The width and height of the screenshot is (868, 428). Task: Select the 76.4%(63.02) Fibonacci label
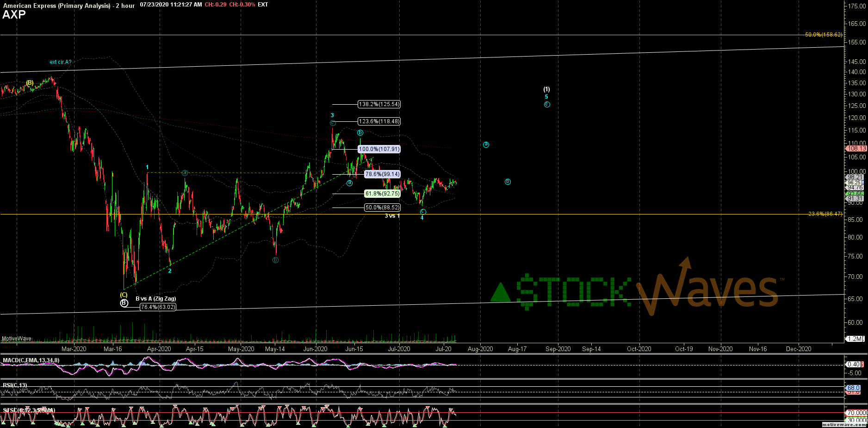tap(158, 307)
